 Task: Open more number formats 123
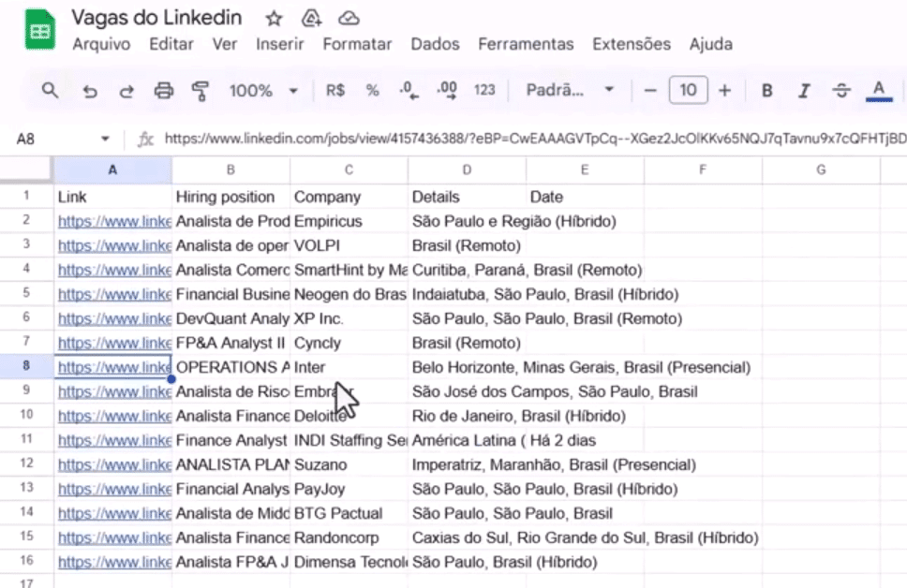point(484,90)
